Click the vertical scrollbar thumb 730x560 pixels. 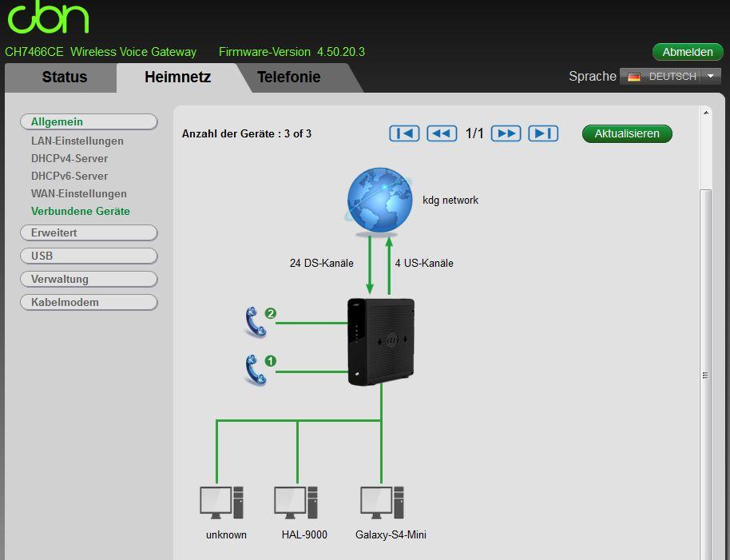[x=706, y=375]
